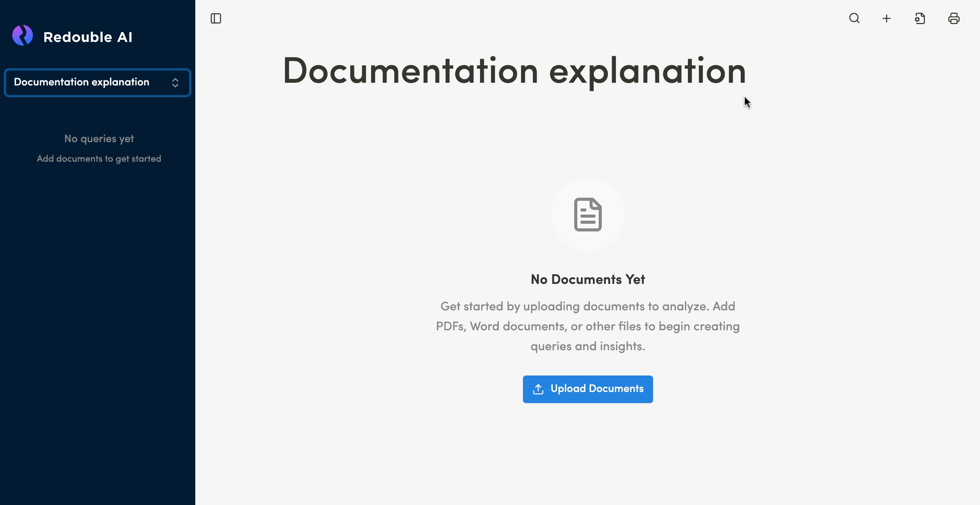Click the word explanation in sidebar selector
This screenshot has height=505, width=980.
tap(120, 82)
